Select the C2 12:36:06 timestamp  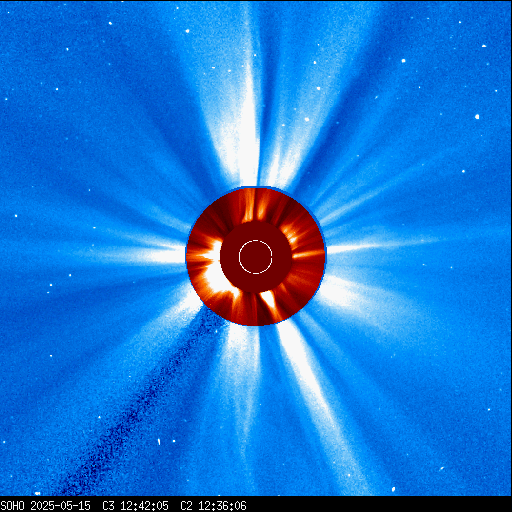coord(213,506)
